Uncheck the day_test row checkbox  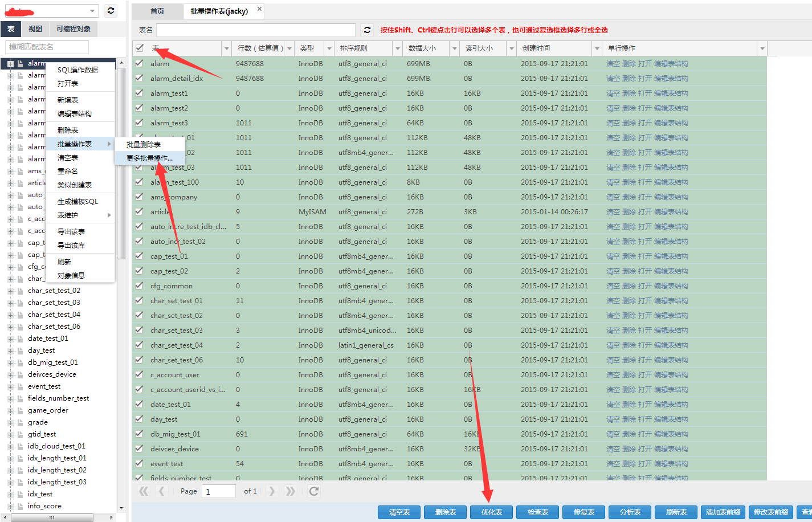[140, 419]
